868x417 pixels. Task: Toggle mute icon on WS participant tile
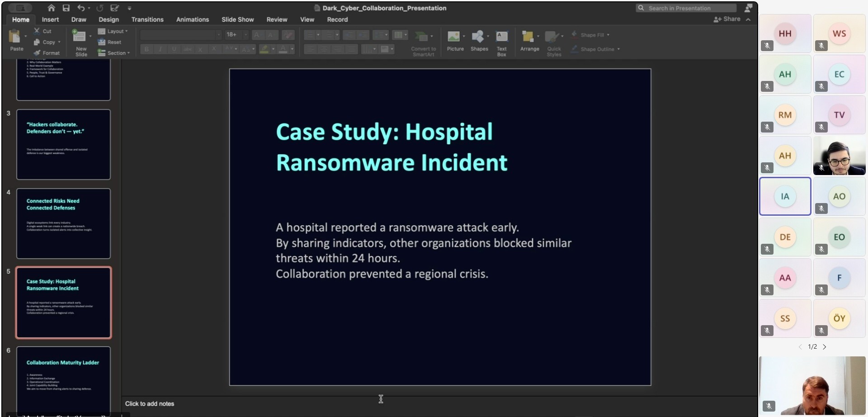(821, 46)
